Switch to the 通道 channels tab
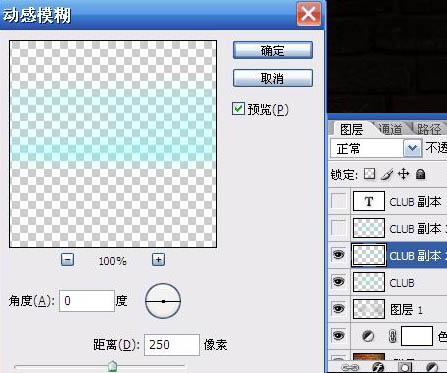The width and height of the screenshot is (447, 373). [x=390, y=129]
